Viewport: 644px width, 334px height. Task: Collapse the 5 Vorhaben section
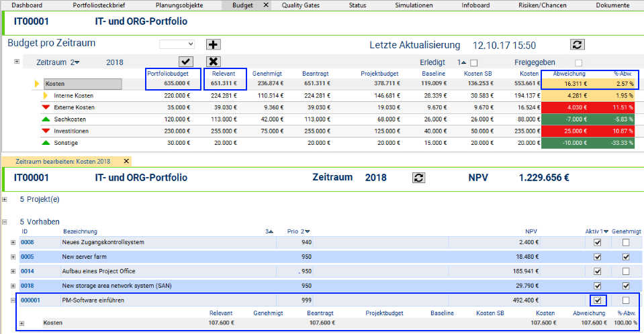click(x=5, y=221)
